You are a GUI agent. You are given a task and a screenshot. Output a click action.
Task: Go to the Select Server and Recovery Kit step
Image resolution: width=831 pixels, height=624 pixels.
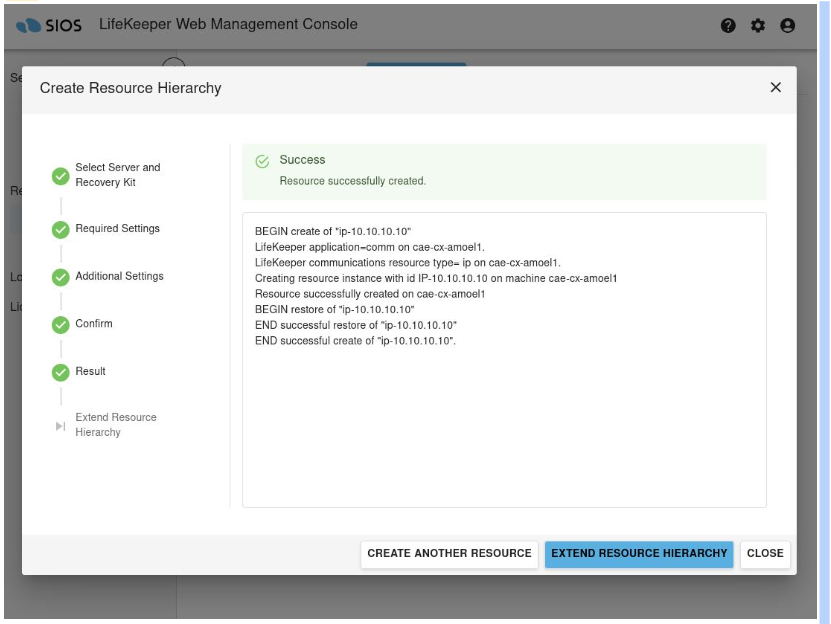point(117,174)
